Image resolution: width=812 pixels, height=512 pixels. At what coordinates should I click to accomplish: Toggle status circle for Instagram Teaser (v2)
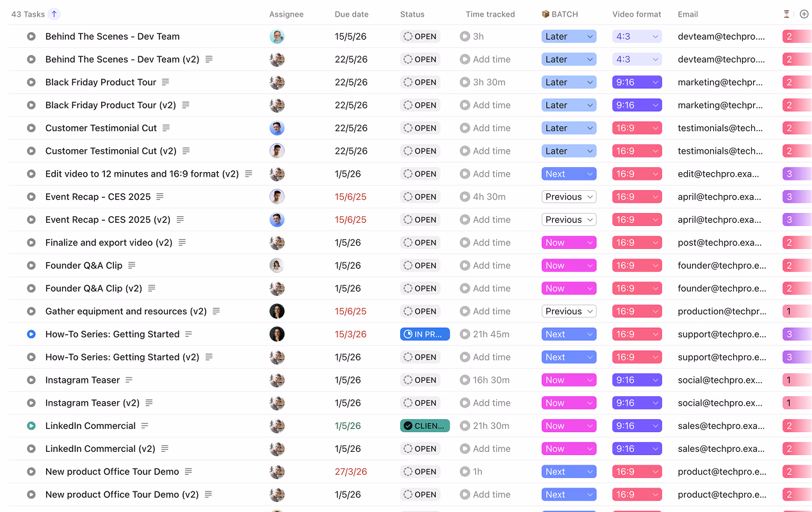(31, 403)
